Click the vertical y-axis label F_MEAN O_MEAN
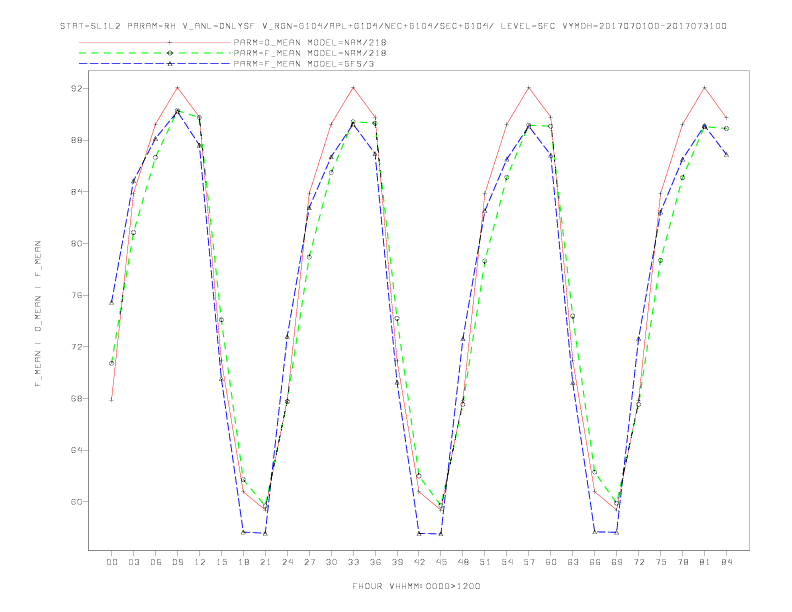This screenshot has height=612, width=792. point(38,314)
